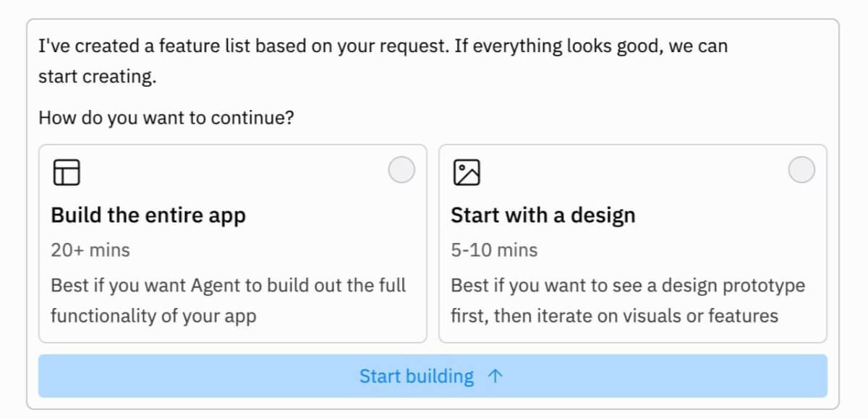Click the "iterate on visuals or features" text line
The width and height of the screenshot is (868, 418).
tap(614, 316)
